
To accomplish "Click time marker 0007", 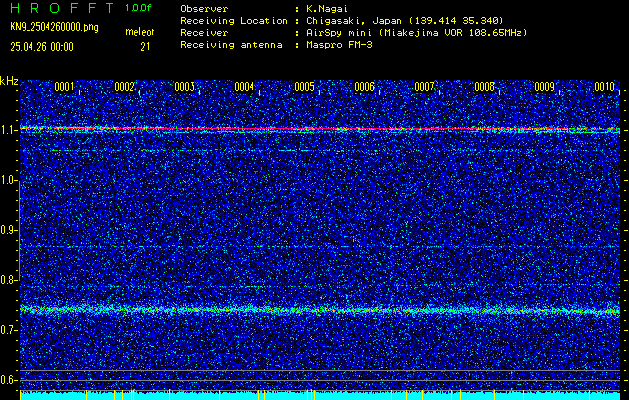I will [x=424, y=87].
